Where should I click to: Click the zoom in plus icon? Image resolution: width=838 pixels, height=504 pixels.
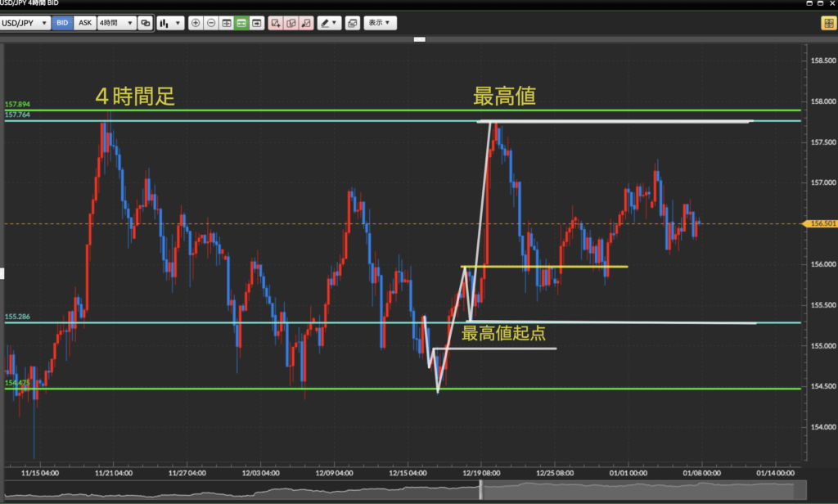pos(196,23)
